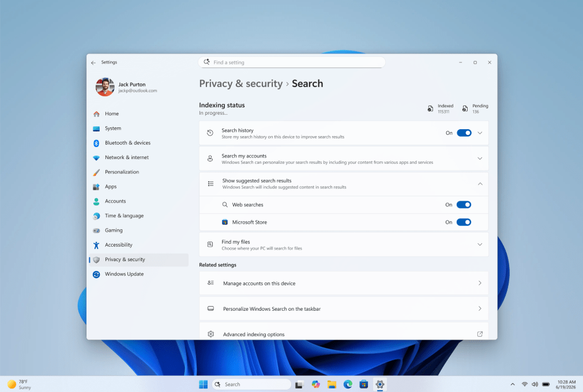The height and width of the screenshot is (392, 583).
Task: Disable the Web searches toggle
Action: coord(464,205)
